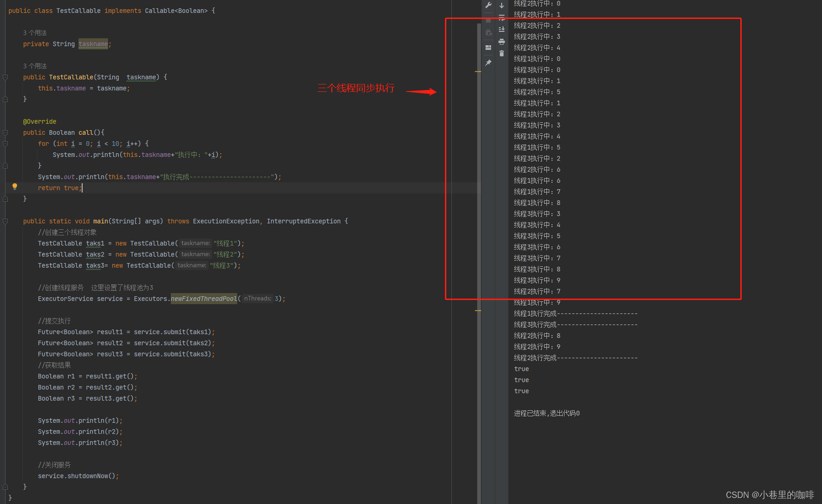
Task: Click 'implements Callable<Boolean>' in class header
Action: tap(156, 11)
